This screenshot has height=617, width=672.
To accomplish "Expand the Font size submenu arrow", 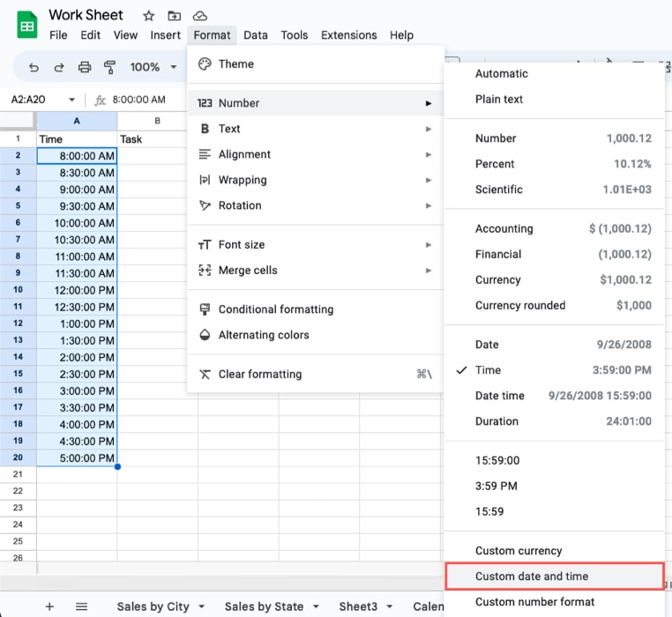I will (428, 245).
